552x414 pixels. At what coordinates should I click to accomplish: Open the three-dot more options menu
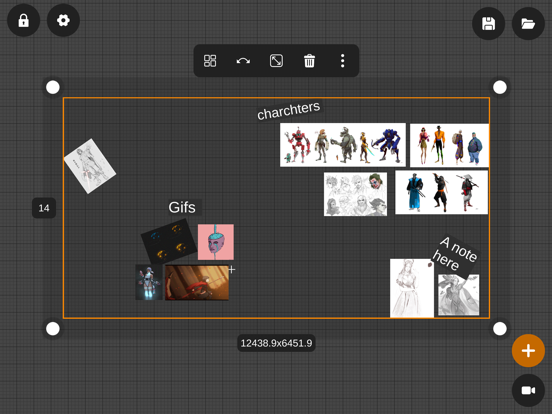[343, 61]
